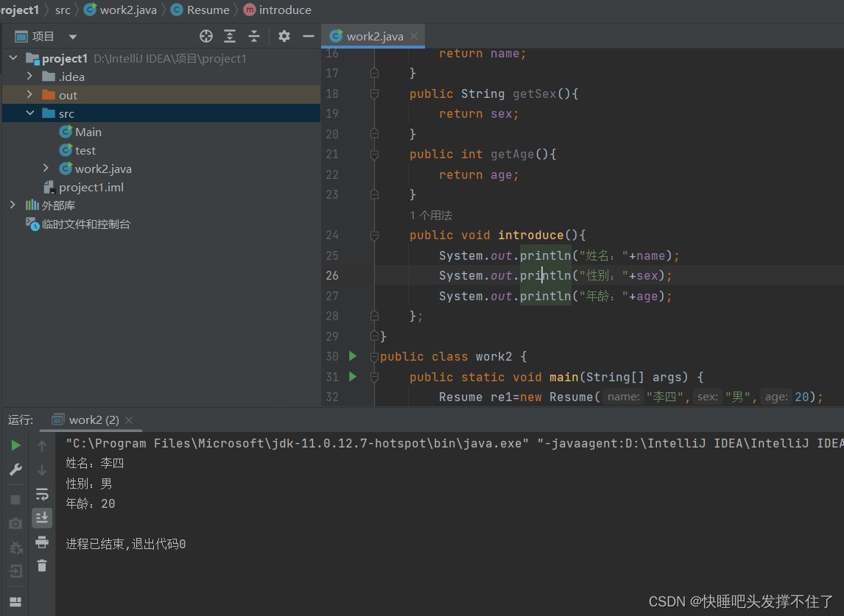The height and width of the screenshot is (616, 844).
Task: Select the test class in project tree
Action: (77, 150)
